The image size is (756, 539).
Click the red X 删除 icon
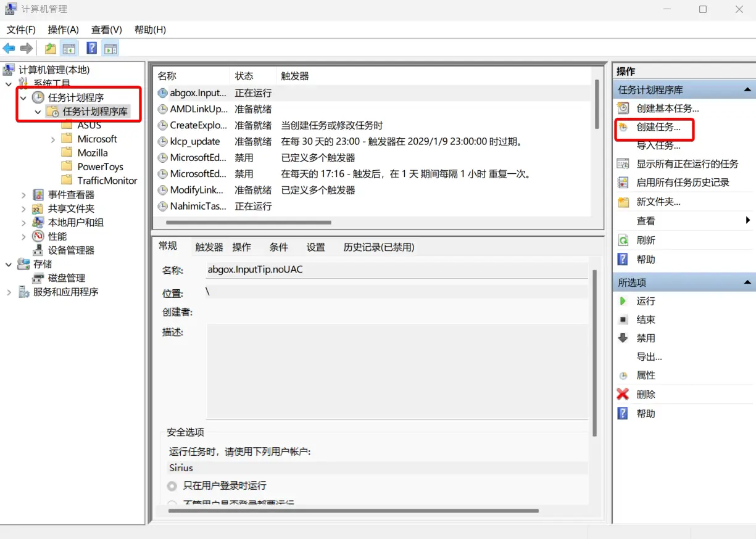pyautogui.click(x=623, y=394)
